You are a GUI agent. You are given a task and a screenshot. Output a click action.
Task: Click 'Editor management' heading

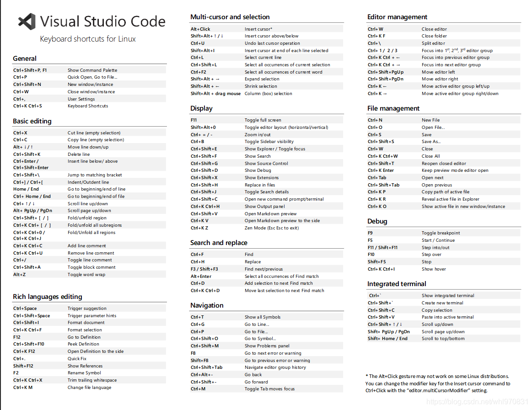(x=398, y=17)
